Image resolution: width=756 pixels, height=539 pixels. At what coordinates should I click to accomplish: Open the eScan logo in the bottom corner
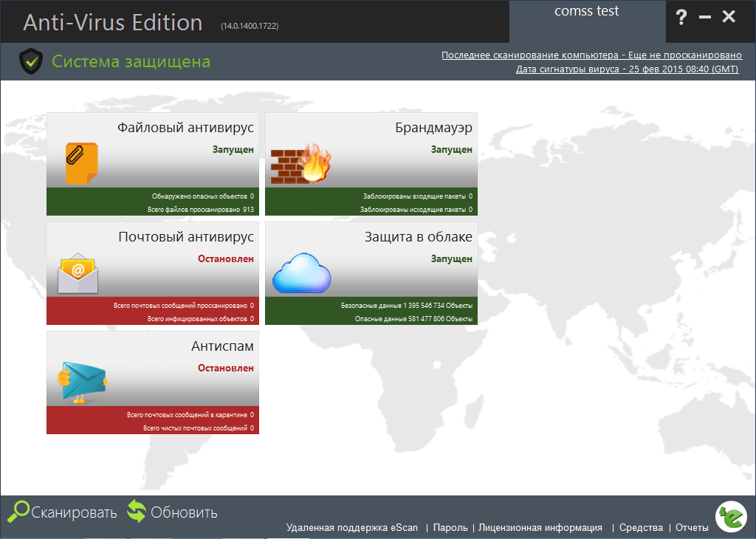730,517
